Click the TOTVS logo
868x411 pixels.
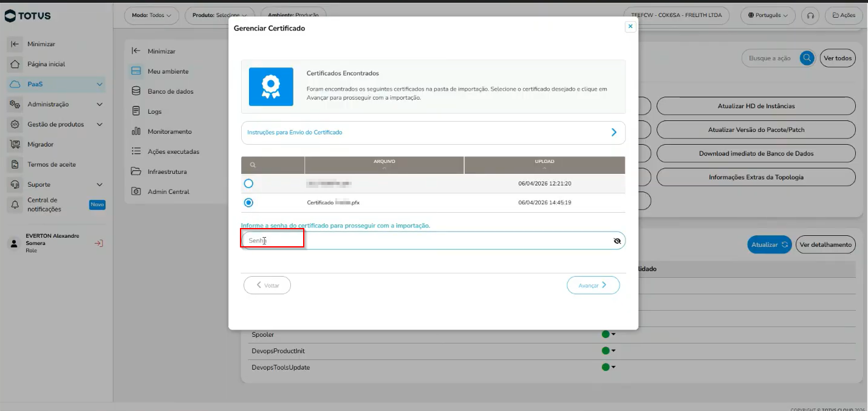(28, 16)
